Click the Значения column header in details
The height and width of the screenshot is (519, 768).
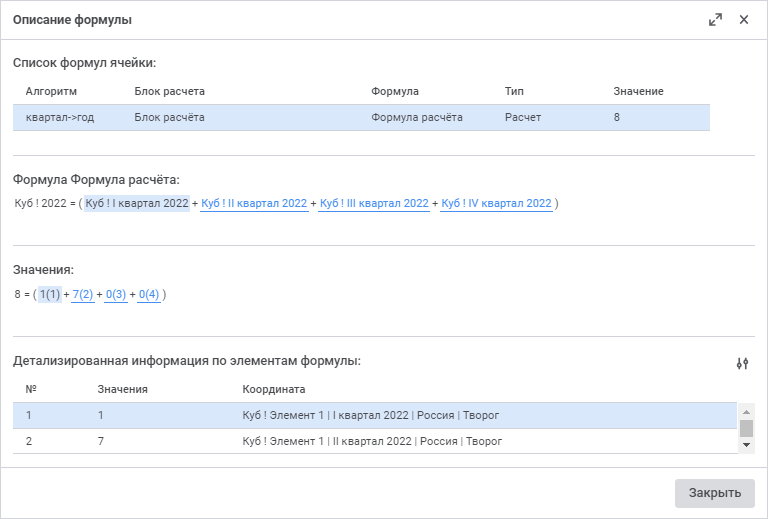point(123,389)
